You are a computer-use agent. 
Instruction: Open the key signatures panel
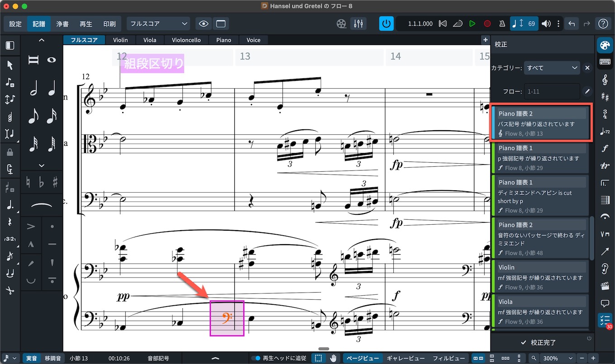click(605, 97)
